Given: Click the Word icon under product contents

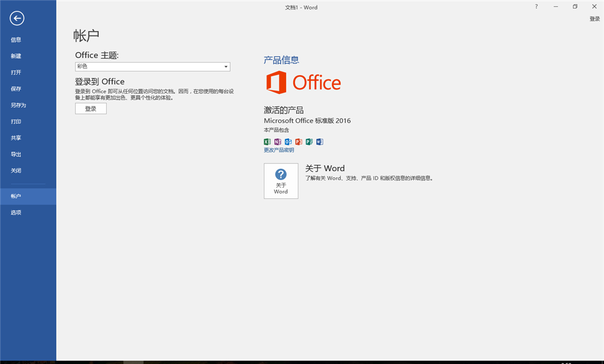Looking at the screenshot, I should tap(319, 142).
